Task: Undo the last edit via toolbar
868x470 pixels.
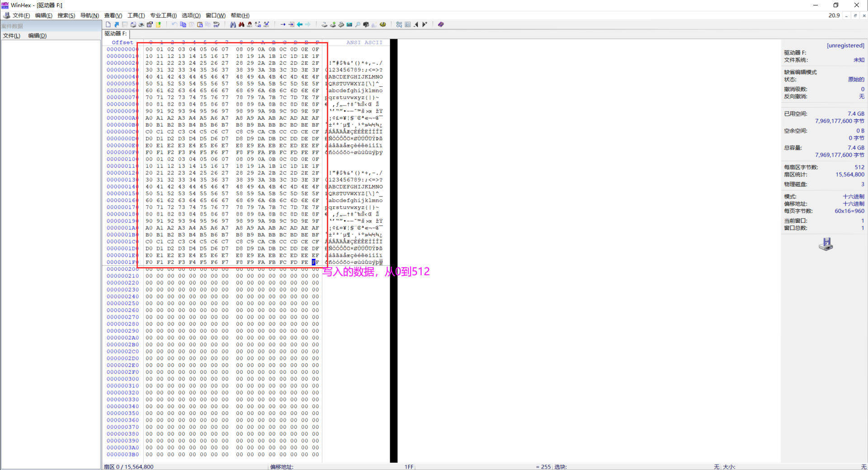Action: 175,24
